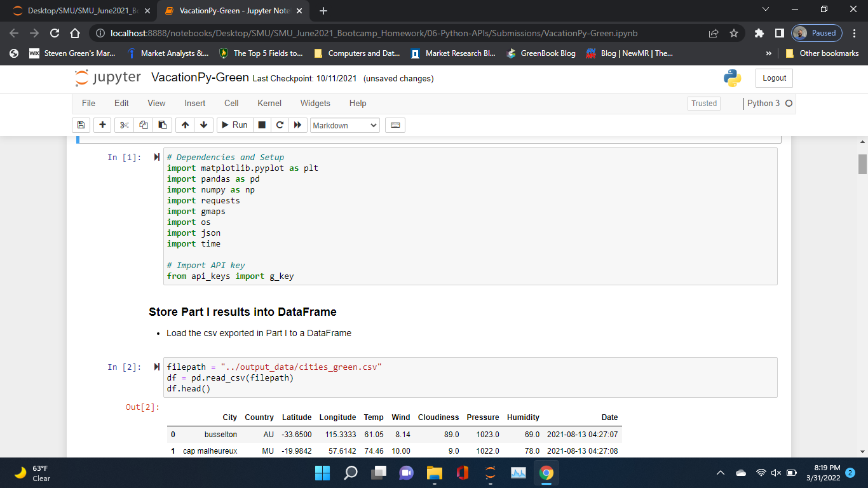Viewport: 868px width, 488px height.
Task: Rename notebook via VacationPy-Green title
Action: point(200,78)
